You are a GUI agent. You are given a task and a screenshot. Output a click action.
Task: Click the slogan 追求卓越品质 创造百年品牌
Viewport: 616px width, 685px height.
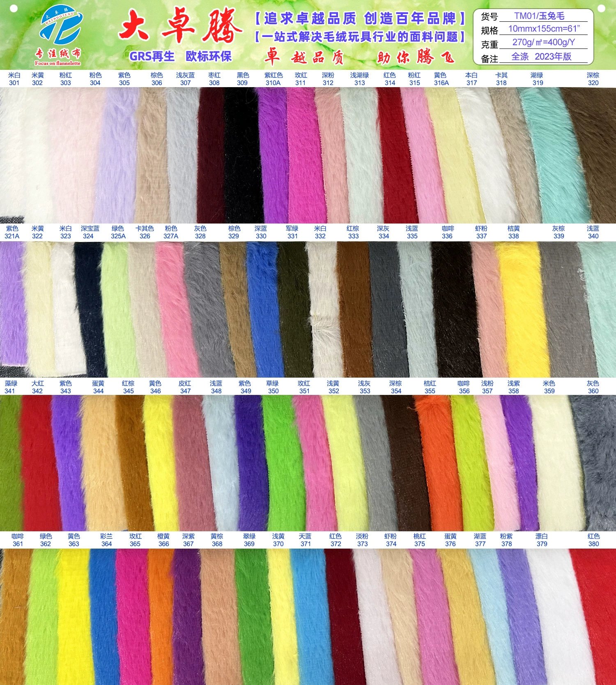click(x=360, y=18)
